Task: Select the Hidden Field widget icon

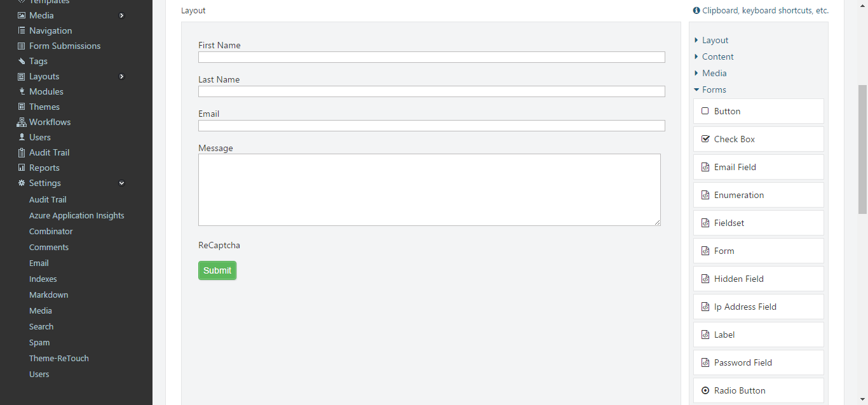Action: 705,279
